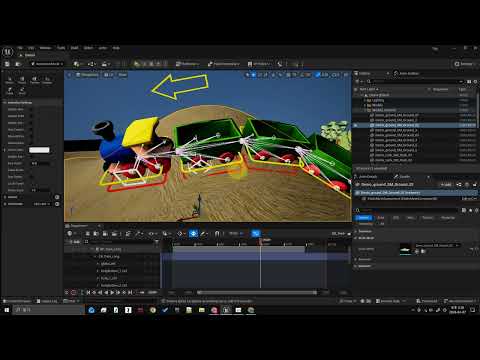
Task: Expand the third track row in Sequencer
Action: [98, 264]
